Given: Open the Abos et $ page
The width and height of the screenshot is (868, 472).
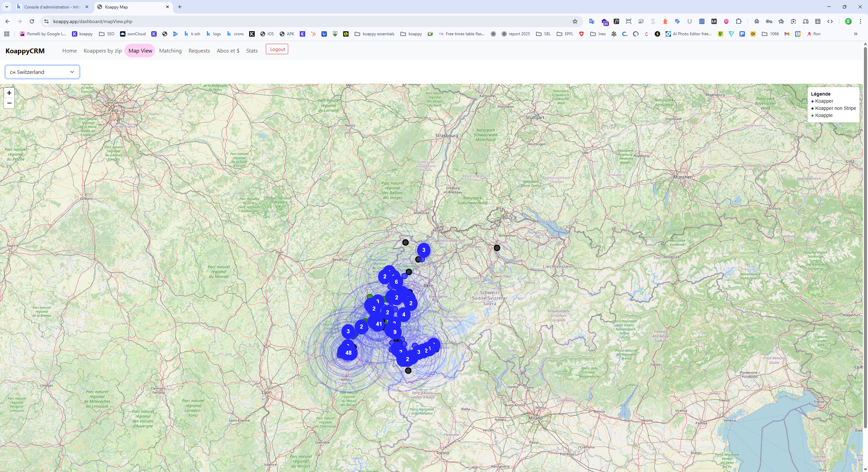Looking at the screenshot, I should (x=228, y=51).
